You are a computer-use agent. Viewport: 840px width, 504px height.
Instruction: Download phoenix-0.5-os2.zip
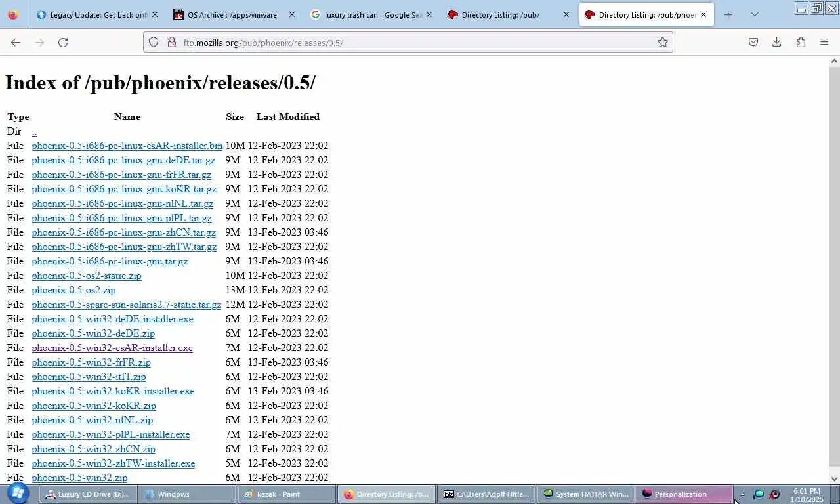coord(73,290)
